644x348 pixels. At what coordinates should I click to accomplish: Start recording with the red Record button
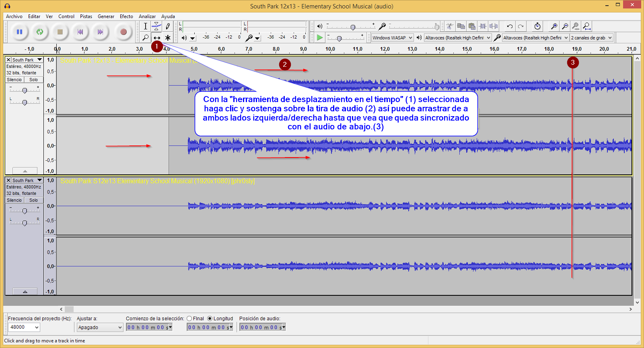click(x=123, y=32)
